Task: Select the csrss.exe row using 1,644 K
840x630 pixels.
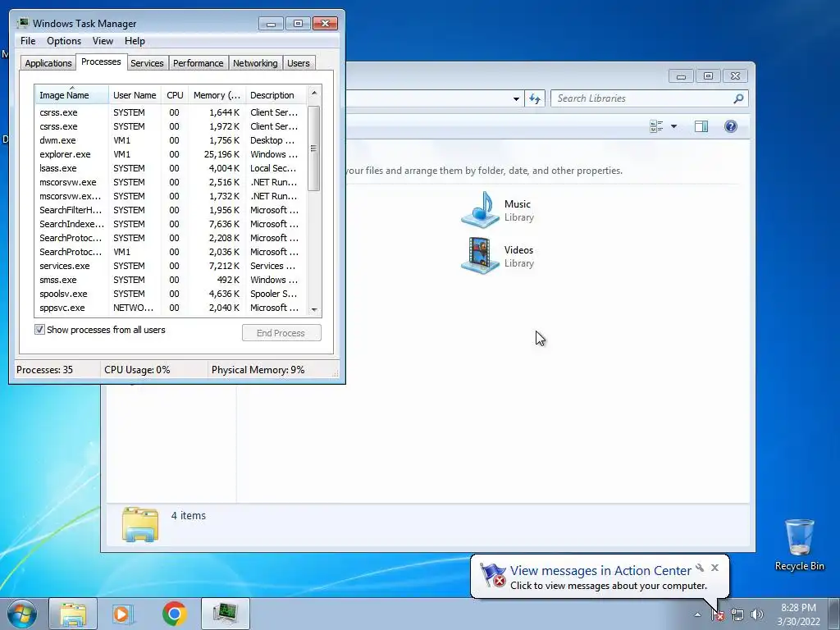Action: [x=171, y=112]
